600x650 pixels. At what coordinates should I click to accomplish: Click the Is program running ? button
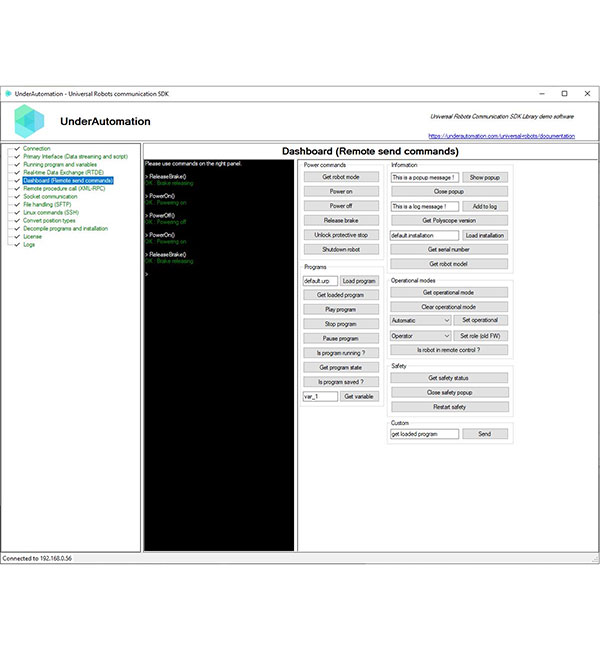pos(341,353)
